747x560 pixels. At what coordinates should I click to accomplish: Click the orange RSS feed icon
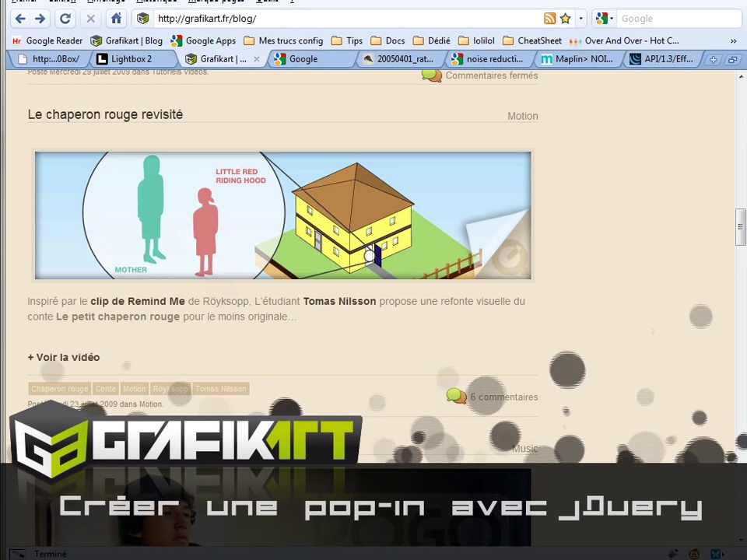549,19
